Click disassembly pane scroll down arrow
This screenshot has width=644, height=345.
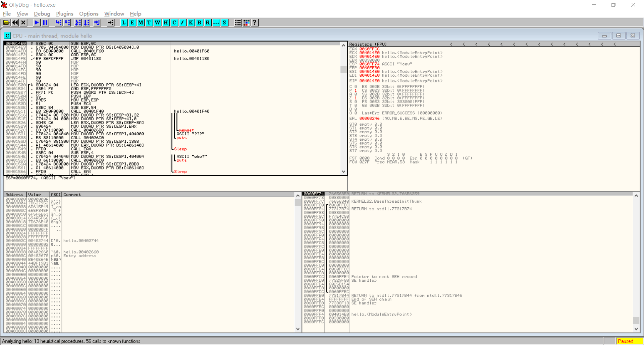point(343,171)
